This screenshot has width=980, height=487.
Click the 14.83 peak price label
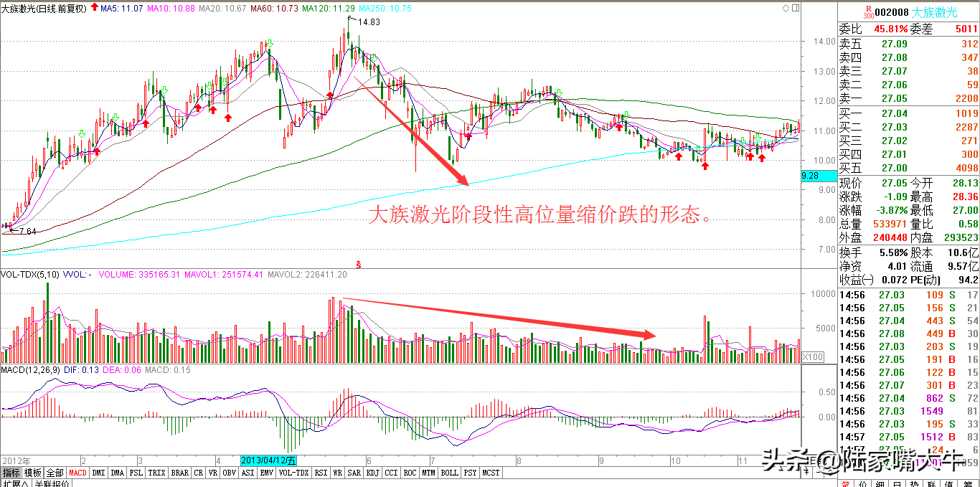[369, 22]
